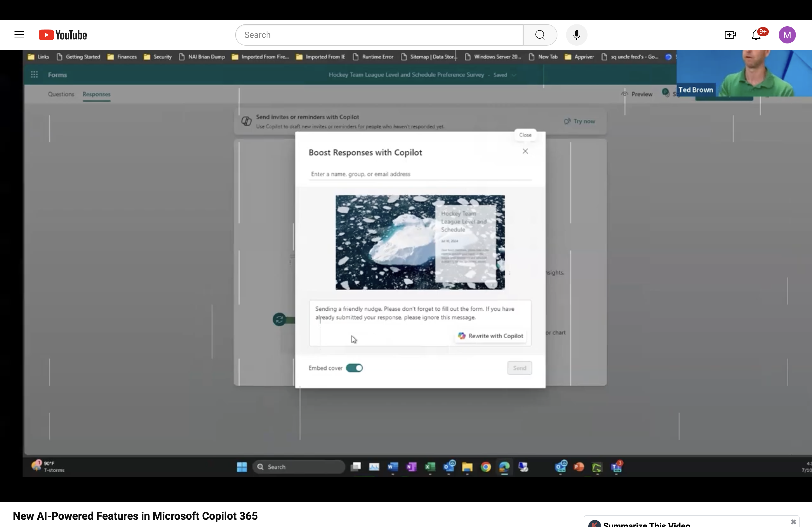The image size is (812, 527).
Task: Open YouTube notifications bell
Action: tap(756, 34)
